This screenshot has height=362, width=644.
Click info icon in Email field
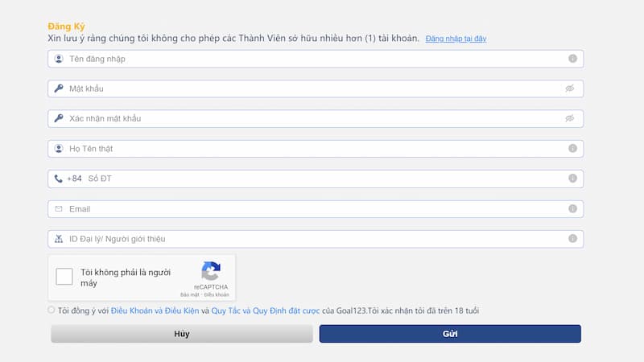(x=572, y=209)
